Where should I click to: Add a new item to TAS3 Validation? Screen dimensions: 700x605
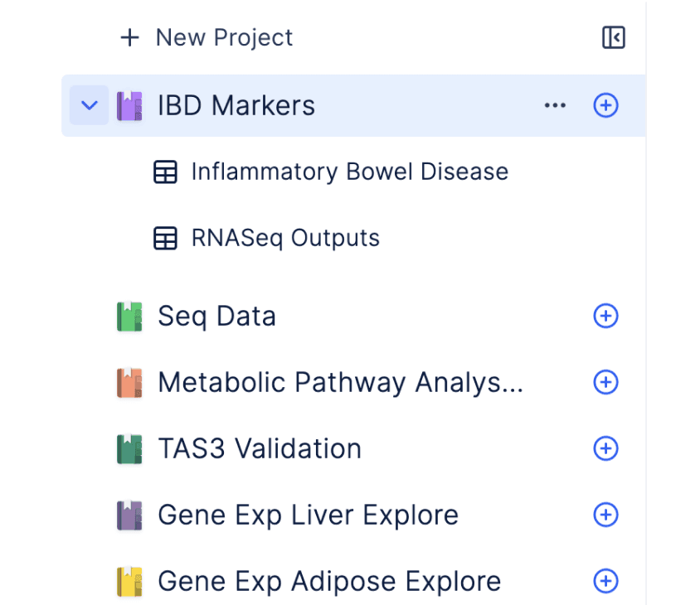pyautogui.click(x=605, y=448)
